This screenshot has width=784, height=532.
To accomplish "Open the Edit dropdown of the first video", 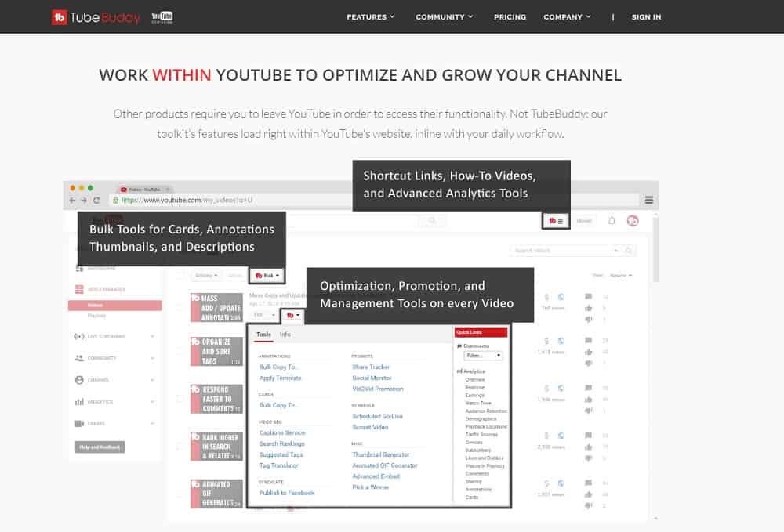I will 264,315.
